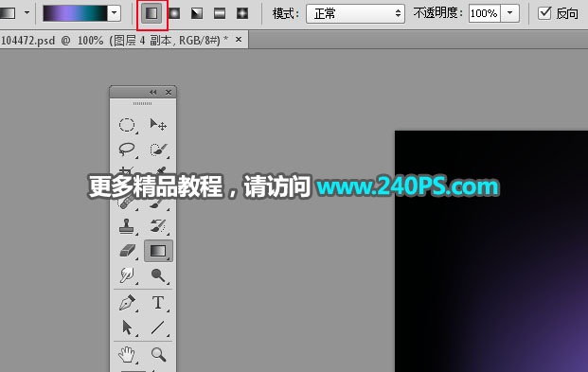Click the tools panel grip handle
The image size is (588, 372).
coord(142,103)
